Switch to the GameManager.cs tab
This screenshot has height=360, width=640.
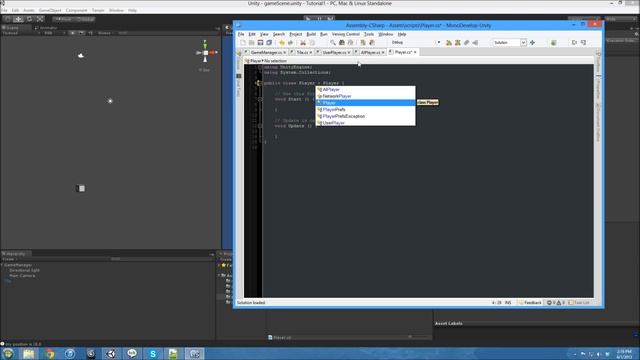tap(265, 53)
